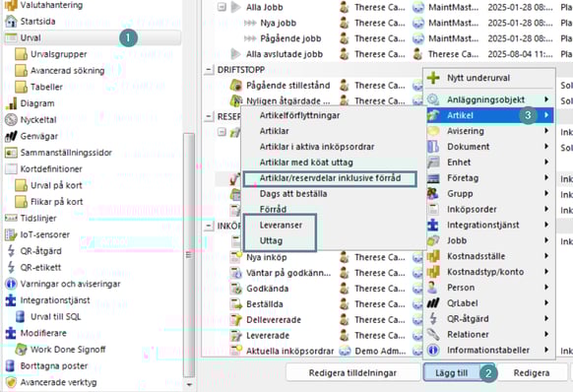Click the sidebar vertical scrollbar
The width and height of the screenshot is (573, 392).
189,255
